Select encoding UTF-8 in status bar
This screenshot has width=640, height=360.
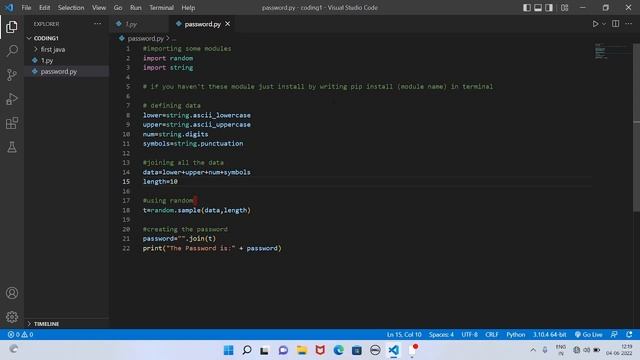[469, 335]
